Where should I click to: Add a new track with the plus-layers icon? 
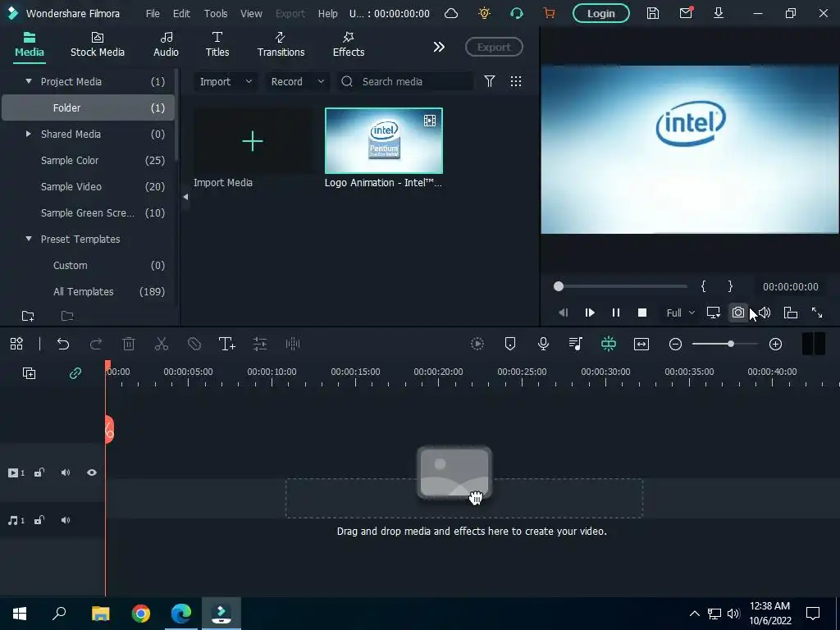(29, 373)
